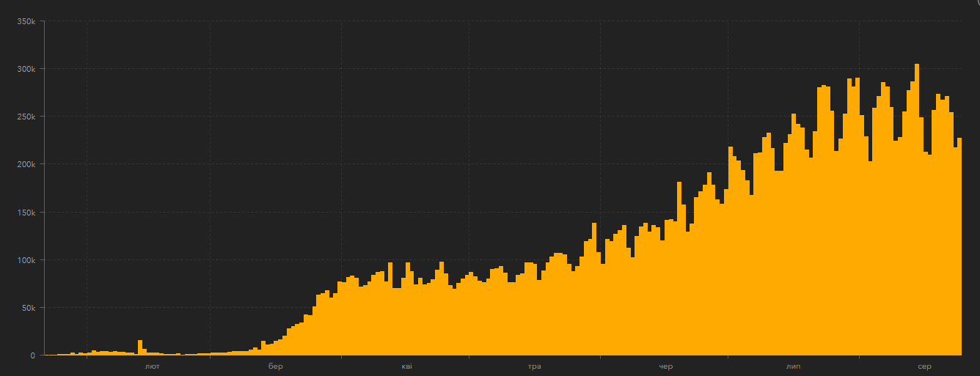Select the 'кві' month label on x-axis

coord(406,366)
